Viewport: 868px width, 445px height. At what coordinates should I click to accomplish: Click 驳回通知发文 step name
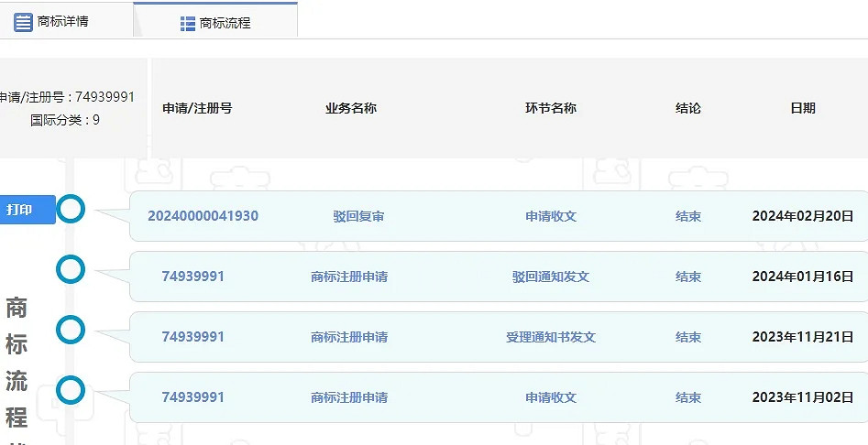click(x=550, y=277)
